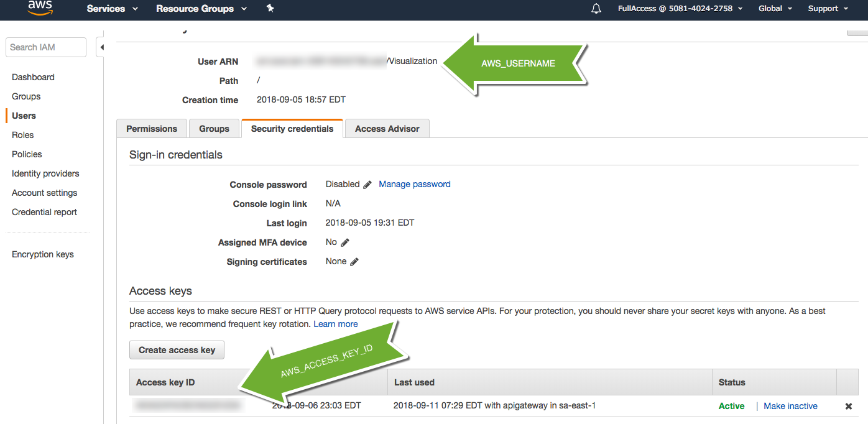Image resolution: width=868 pixels, height=424 pixels.
Task: Open Credential report in sidebar
Action: (x=45, y=212)
